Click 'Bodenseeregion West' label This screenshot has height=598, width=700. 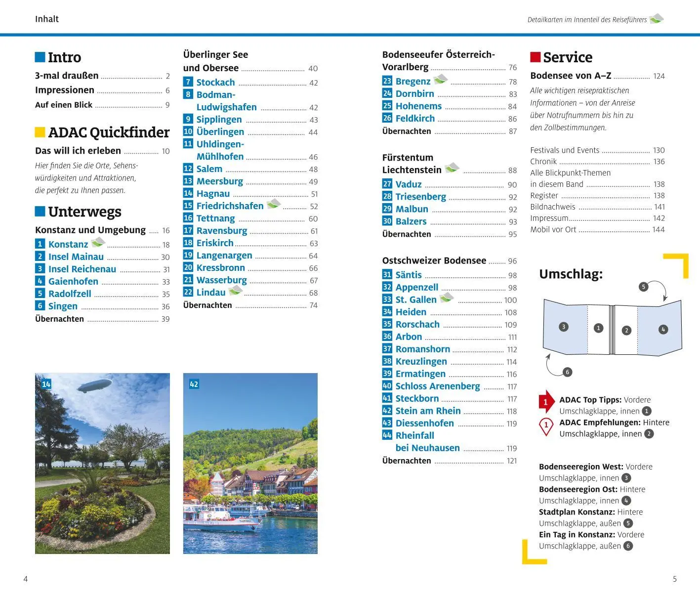581,467
